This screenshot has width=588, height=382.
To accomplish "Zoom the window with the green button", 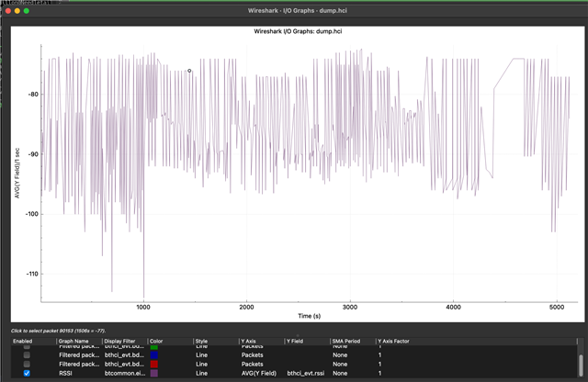I will pos(27,10).
